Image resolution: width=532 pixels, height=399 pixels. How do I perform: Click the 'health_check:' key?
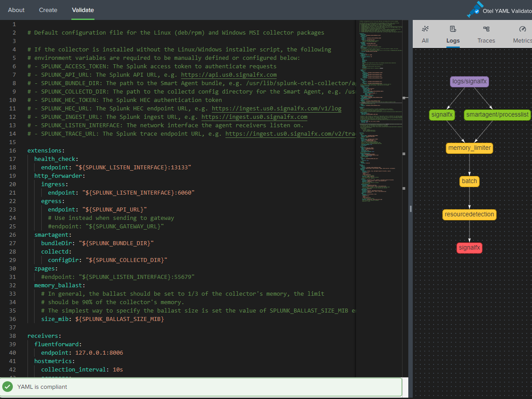coord(56,159)
